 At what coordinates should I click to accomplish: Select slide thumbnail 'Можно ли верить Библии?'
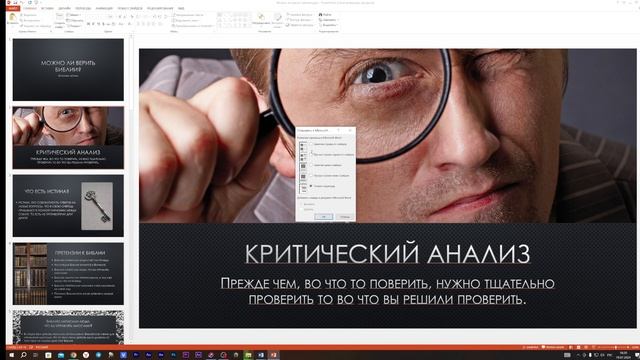(x=68, y=70)
